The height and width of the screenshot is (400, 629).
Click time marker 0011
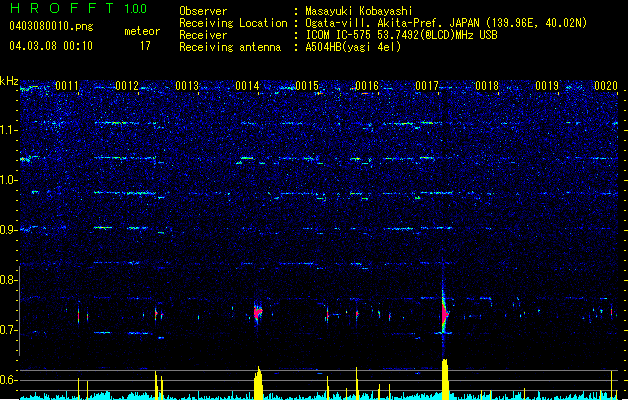[67, 86]
